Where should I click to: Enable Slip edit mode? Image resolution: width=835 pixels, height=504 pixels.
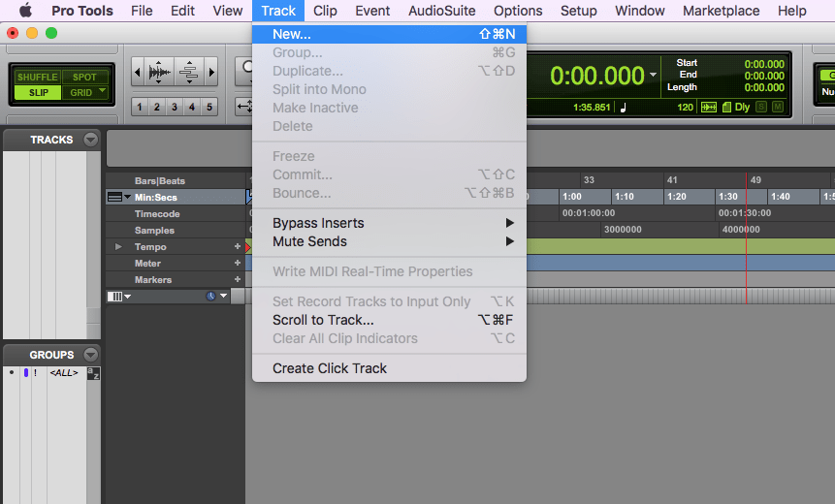pyautogui.click(x=39, y=93)
